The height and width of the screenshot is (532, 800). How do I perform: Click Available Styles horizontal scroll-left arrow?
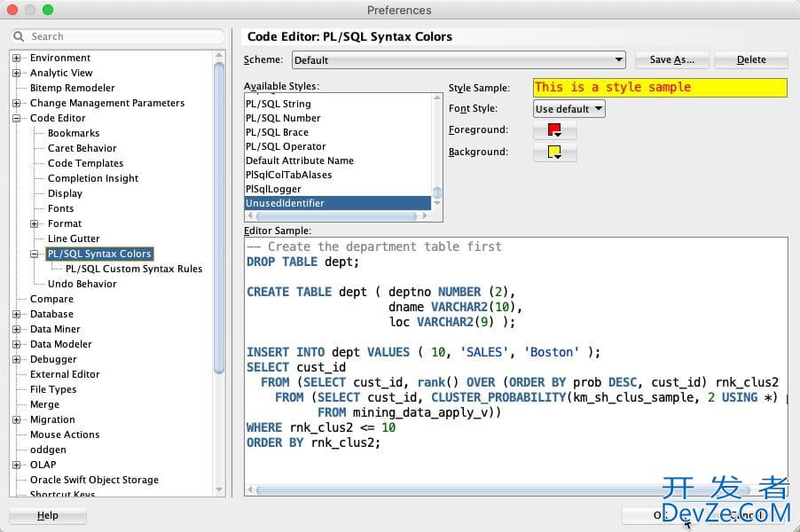click(249, 215)
